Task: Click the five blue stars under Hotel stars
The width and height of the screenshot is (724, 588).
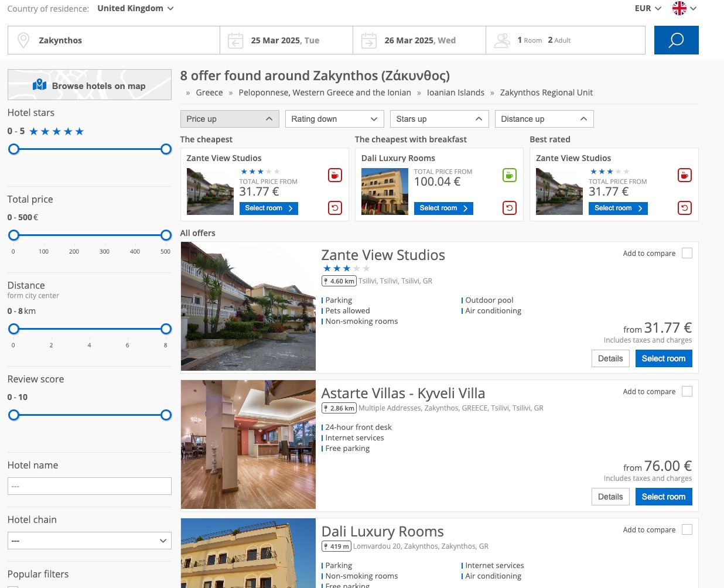Action: [x=57, y=131]
